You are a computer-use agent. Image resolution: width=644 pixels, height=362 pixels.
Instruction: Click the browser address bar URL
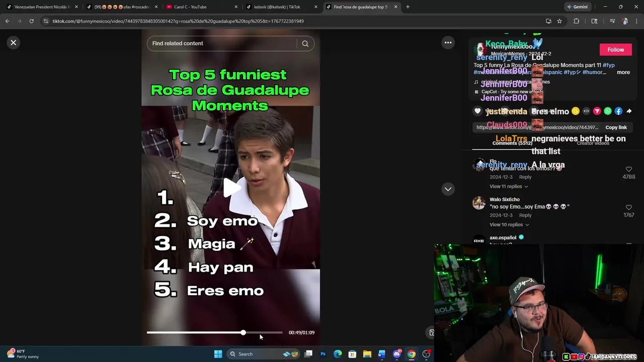[x=178, y=21]
